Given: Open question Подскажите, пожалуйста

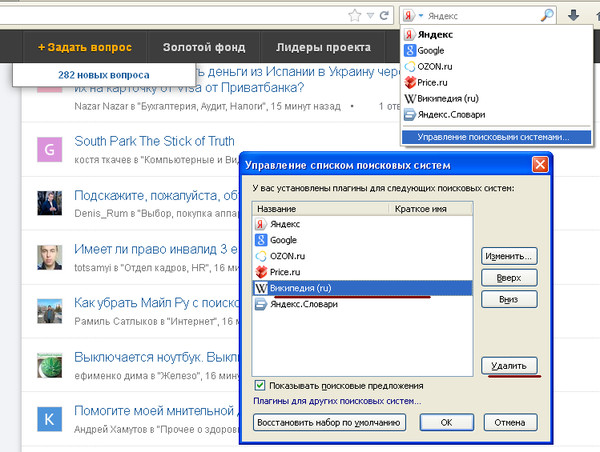Looking at the screenshot, I should [157, 196].
